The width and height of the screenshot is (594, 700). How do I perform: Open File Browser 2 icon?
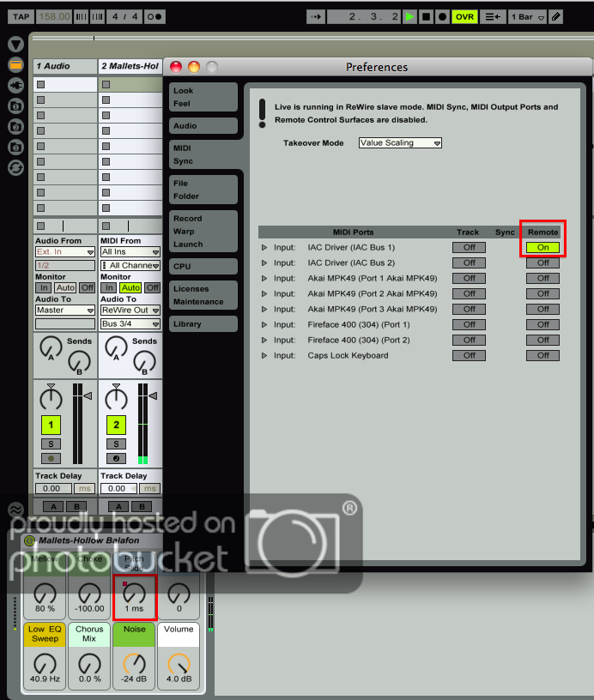pos(15,127)
